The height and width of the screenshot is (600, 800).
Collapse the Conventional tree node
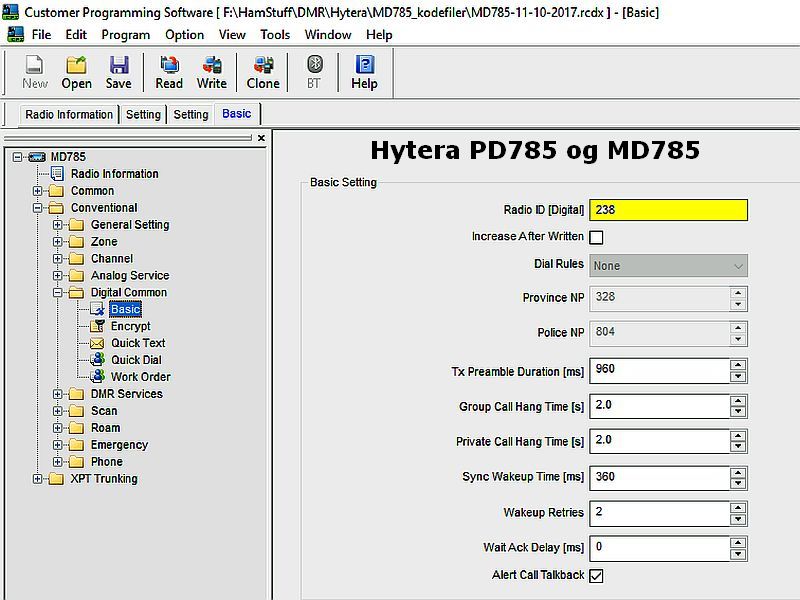click(x=37, y=208)
